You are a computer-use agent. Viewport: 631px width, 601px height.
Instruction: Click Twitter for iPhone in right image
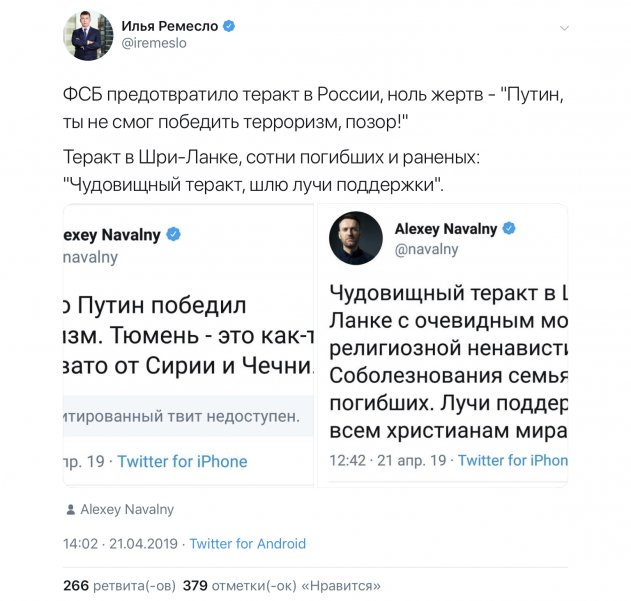pos(512,460)
